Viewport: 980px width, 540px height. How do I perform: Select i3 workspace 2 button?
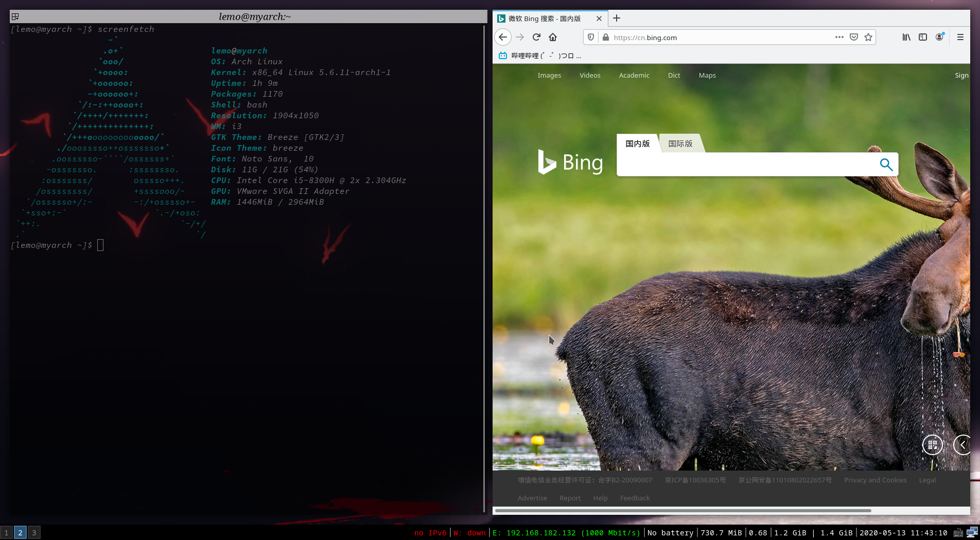pos(20,533)
